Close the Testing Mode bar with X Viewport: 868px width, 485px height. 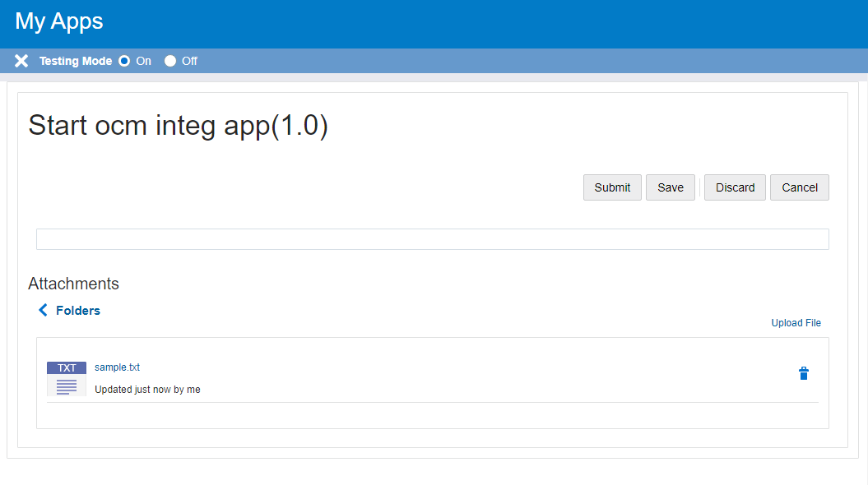pos(21,61)
